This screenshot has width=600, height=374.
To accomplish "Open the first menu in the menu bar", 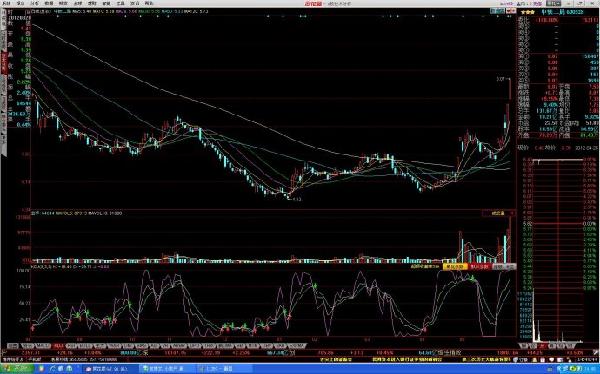I will [7, 3].
